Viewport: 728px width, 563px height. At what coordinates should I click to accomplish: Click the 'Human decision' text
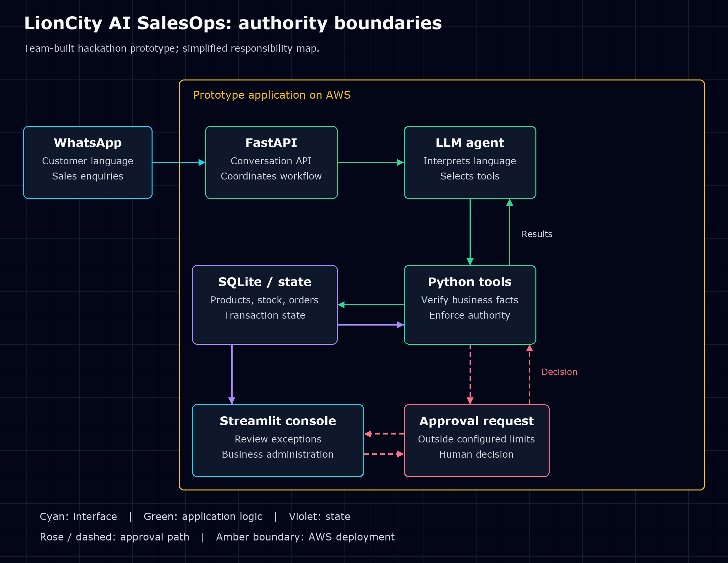click(476, 454)
